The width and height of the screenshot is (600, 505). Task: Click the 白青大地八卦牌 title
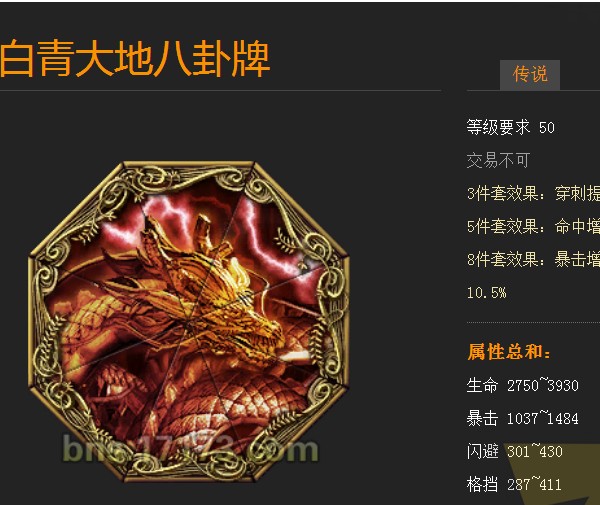point(135,59)
